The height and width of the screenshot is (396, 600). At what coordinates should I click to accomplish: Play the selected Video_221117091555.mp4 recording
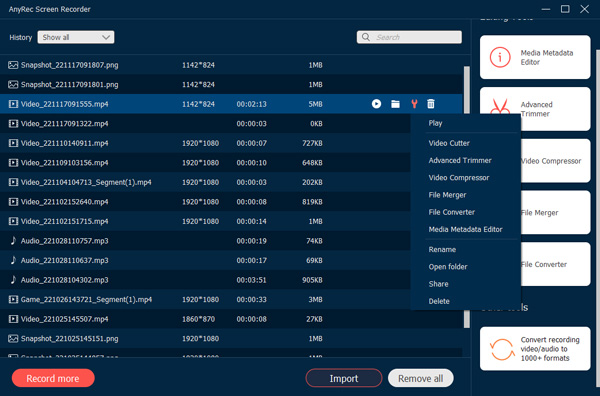376,104
